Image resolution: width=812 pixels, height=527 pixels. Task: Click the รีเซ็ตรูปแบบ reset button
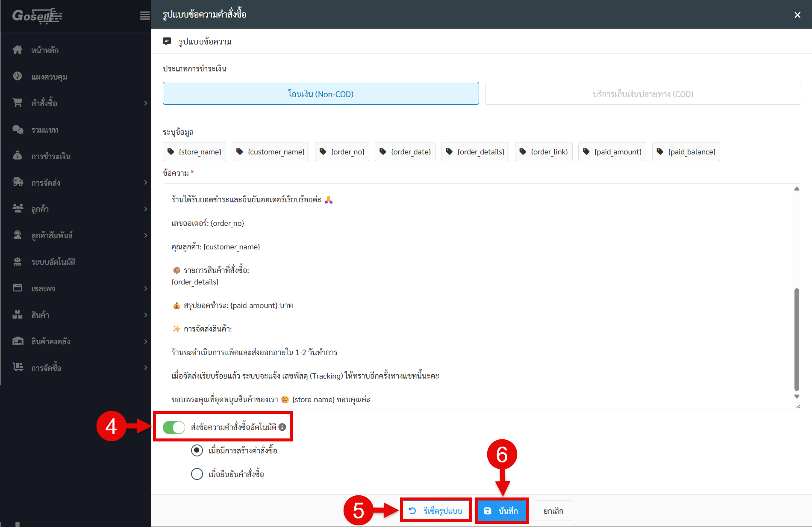(436, 511)
